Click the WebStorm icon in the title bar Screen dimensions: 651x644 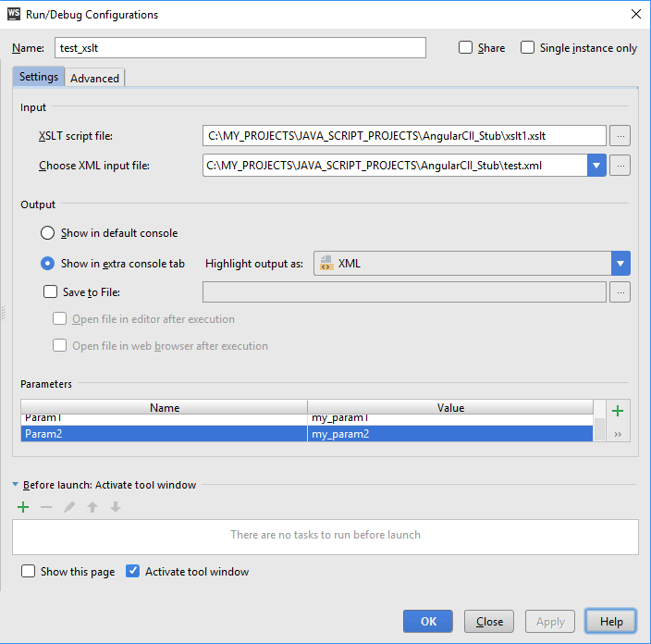coord(15,14)
